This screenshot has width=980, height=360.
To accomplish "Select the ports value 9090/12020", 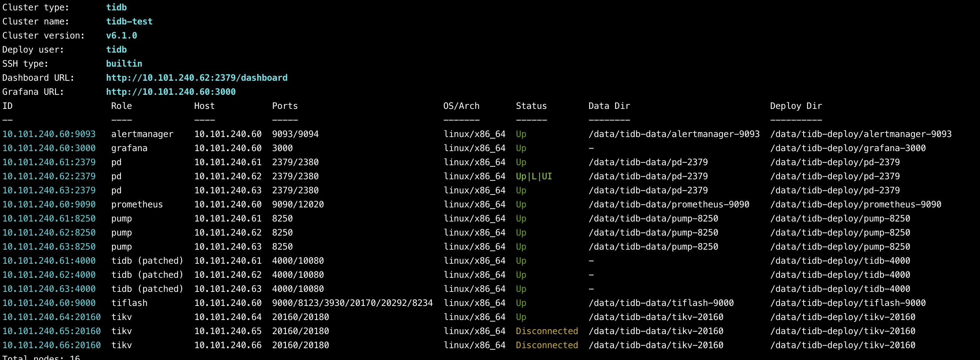I will (298, 204).
